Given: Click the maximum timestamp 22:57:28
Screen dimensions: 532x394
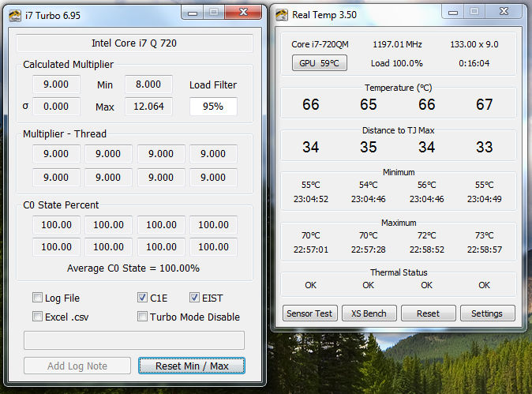Looking at the screenshot, I should coord(369,250).
